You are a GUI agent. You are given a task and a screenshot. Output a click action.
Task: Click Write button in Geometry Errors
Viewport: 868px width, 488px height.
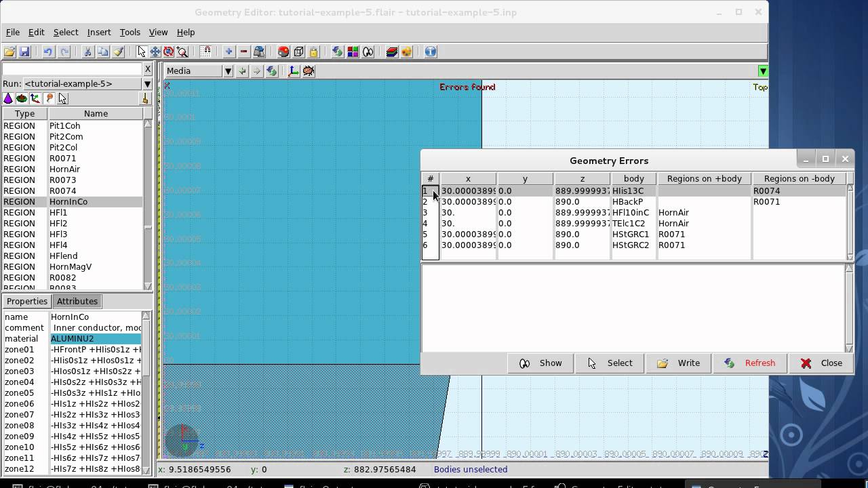pyautogui.click(x=678, y=363)
